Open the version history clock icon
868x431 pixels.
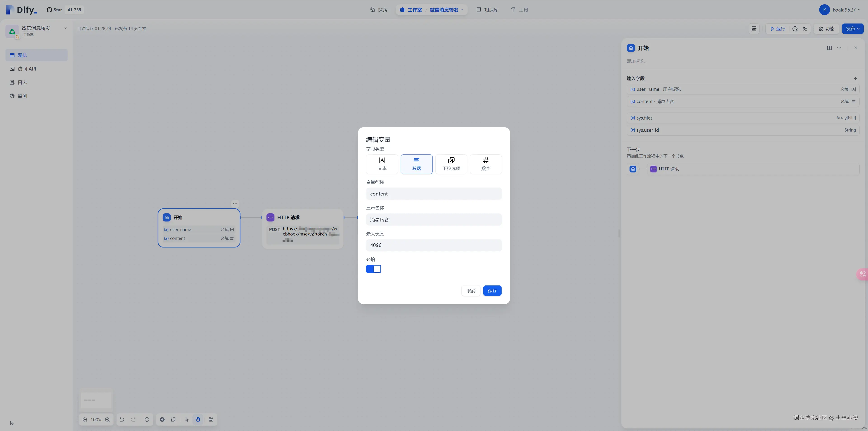pos(147,419)
